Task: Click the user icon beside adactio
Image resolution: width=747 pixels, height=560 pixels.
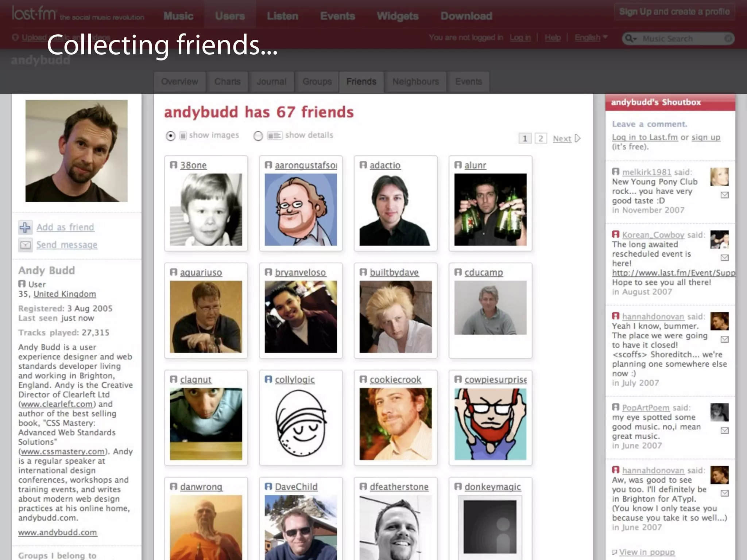Action: point(363,165)
